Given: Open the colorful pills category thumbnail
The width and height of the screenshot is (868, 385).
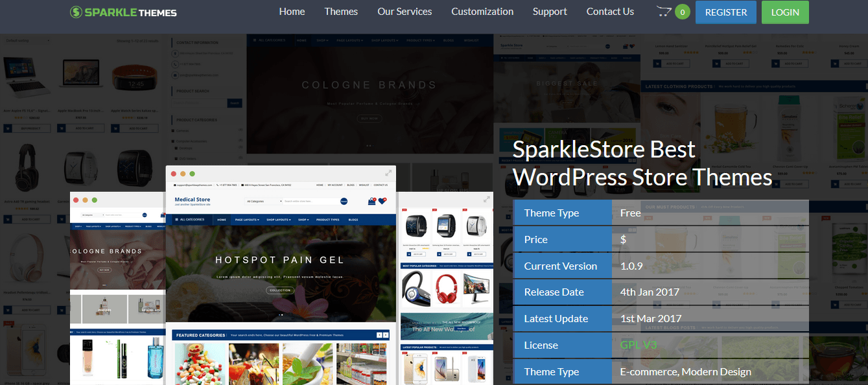Looking at the screenshot, I should [198, 364].
